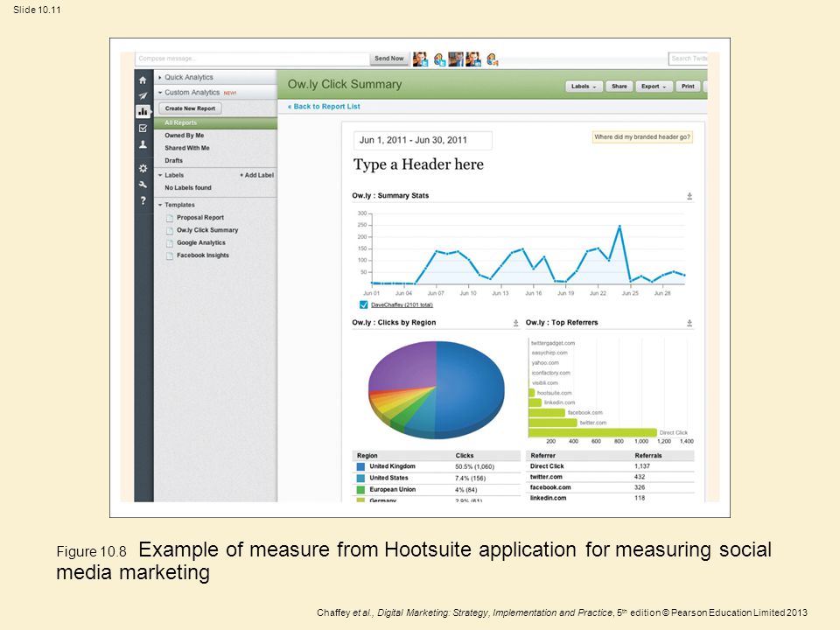
Task: Click the 'No Labels found' text
Action: [188, 187]
